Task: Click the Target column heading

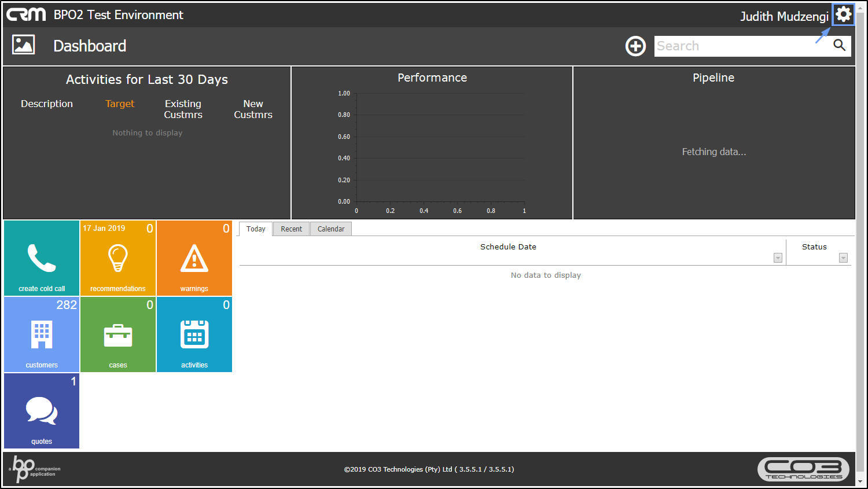Action: 120,104
